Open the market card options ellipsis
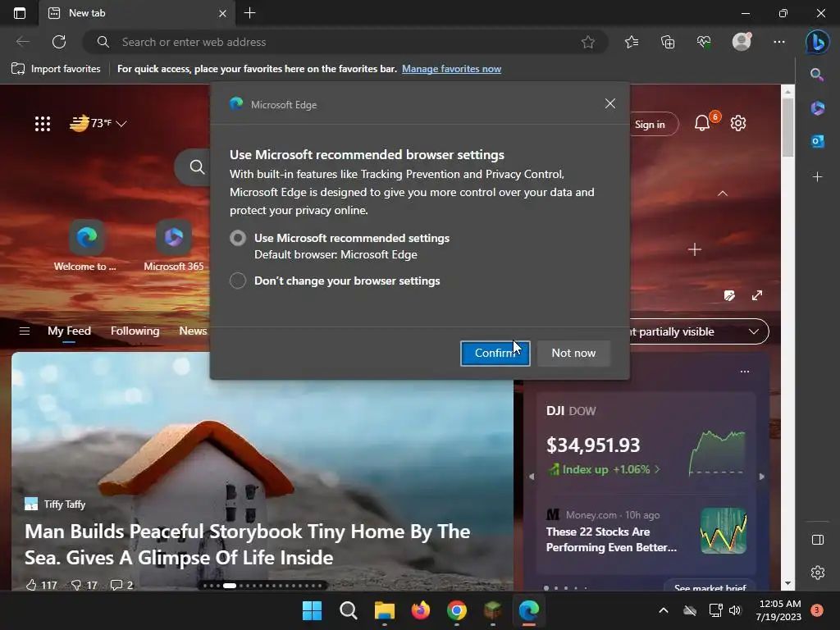Viewport: 840px width, 630px height. (745, 372)
